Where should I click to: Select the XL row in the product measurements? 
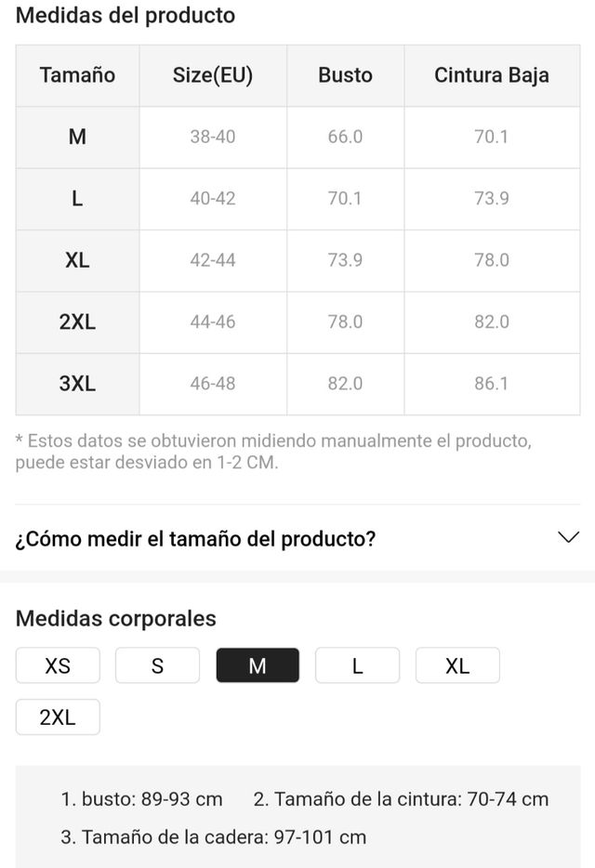(297, 260)
